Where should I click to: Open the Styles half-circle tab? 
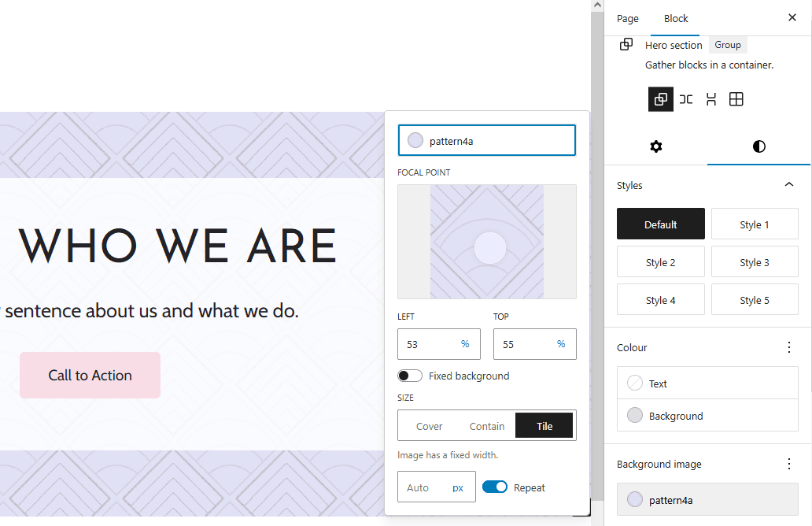point(758,146)
